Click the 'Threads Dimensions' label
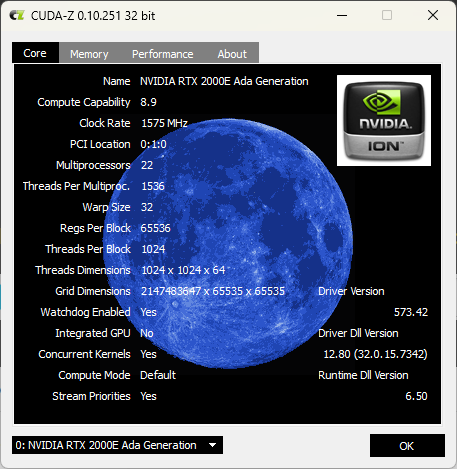The image size is (457, 469). coord(83,270)
